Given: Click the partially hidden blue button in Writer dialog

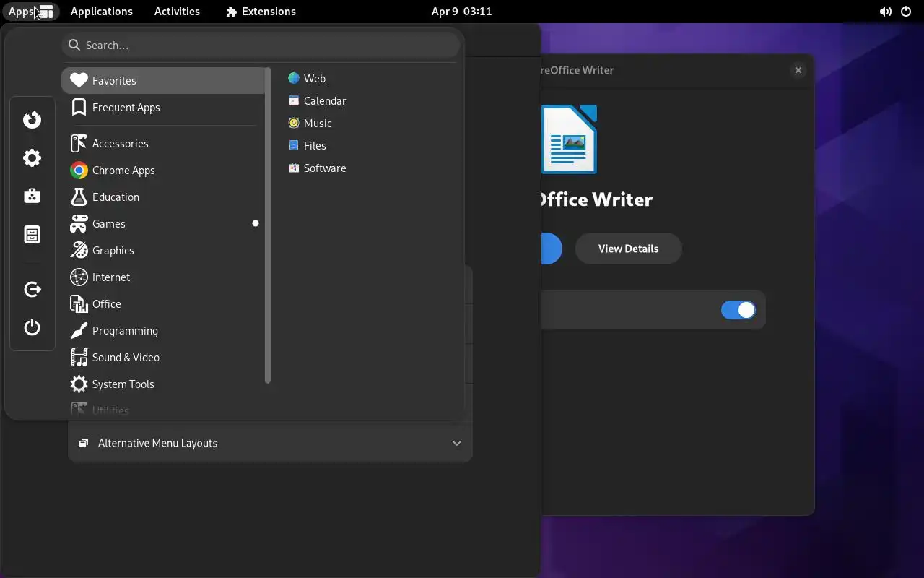Looking at the screenshot, I should tap(551, 249).
